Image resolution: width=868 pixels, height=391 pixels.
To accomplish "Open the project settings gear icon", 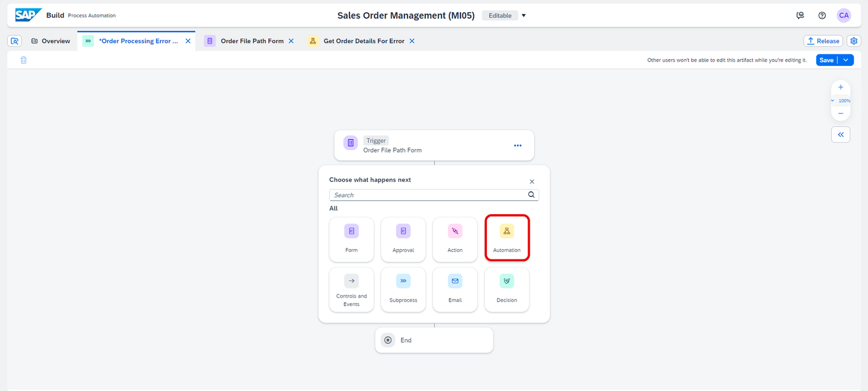I will [854, 41].
